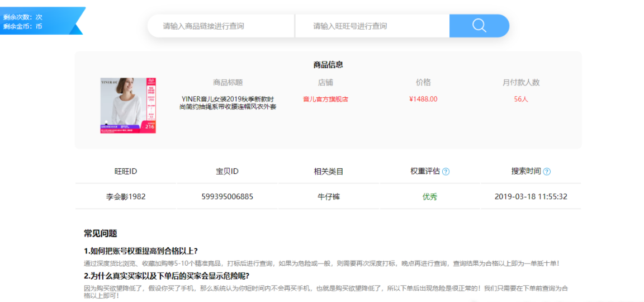
Task: Click FAQ question 1 about 账号权重
Action: 141,251
